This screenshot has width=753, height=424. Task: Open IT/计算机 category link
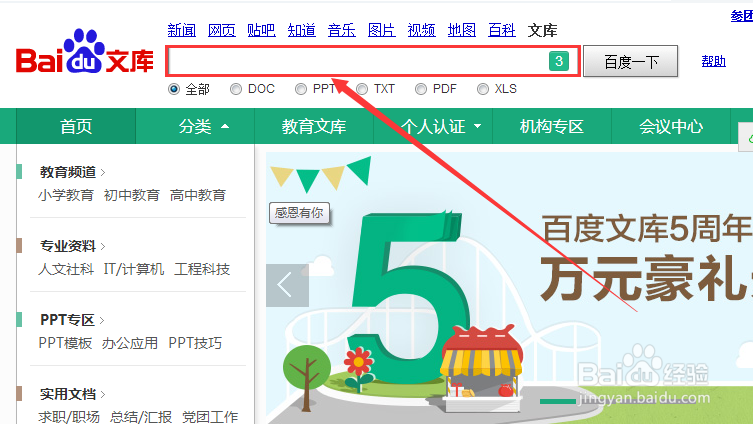coord(134,269)
